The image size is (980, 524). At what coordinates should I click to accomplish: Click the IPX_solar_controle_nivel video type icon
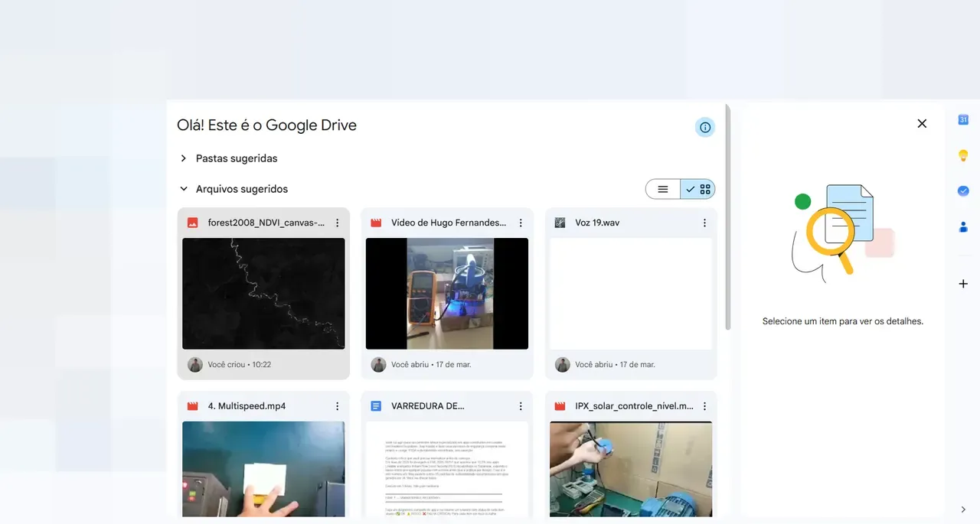point(560,406)
